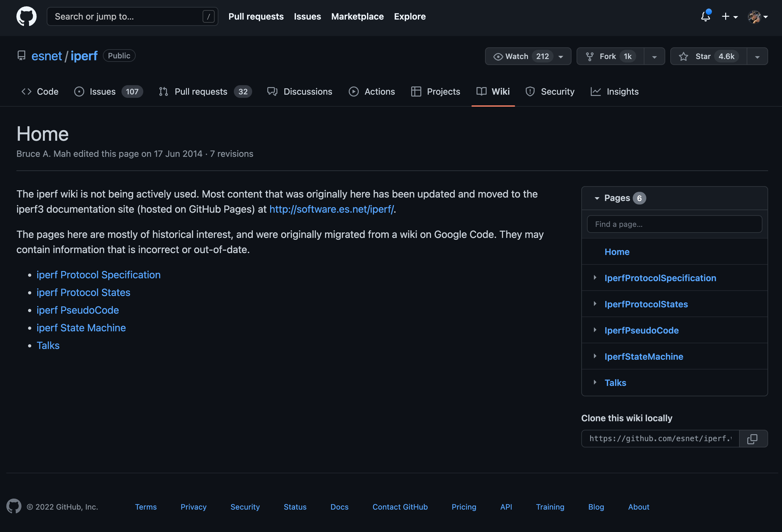The image size is (782, 532).
Task: Click the GitHub logo in header
Action: point(26,16)
